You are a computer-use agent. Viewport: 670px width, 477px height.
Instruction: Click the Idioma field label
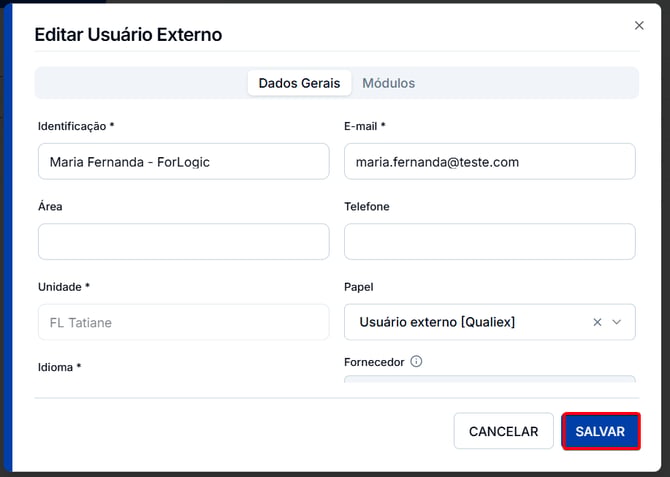click(x=59, y=367)
